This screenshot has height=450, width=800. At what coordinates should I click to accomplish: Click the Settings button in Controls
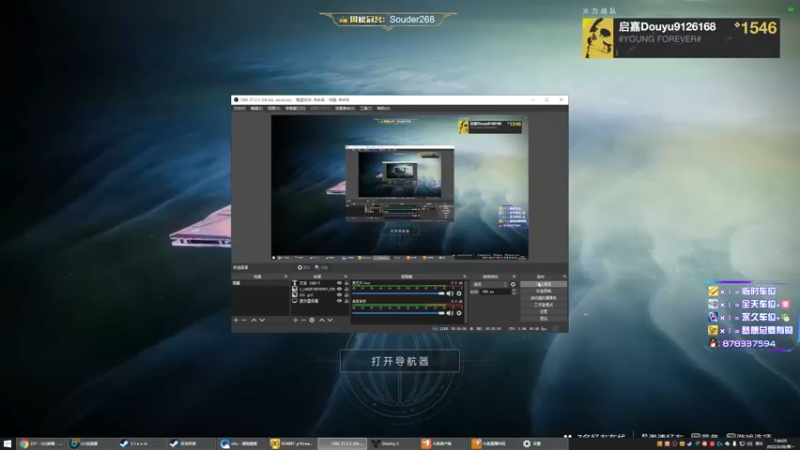pyautogui.click(x=543, y=312)
